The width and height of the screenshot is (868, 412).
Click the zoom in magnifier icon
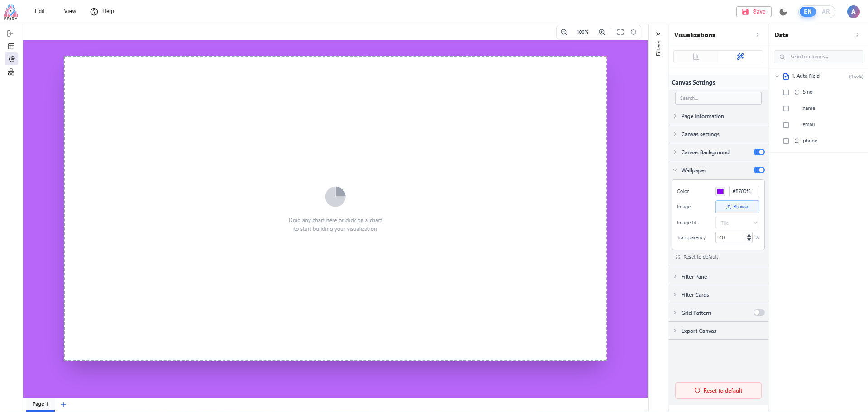click(x=602, y=32)
